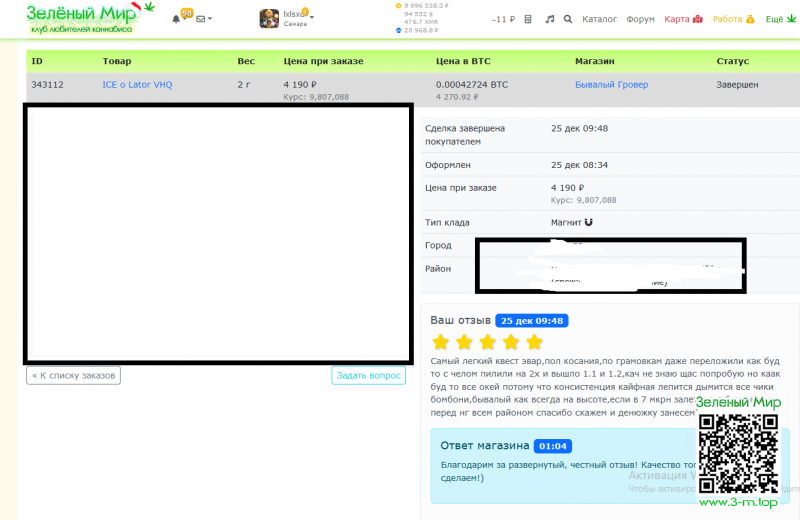This screenshot has height=520, width=800.
Task: Click the calculator icon in header
Action: tap(528, 19)
